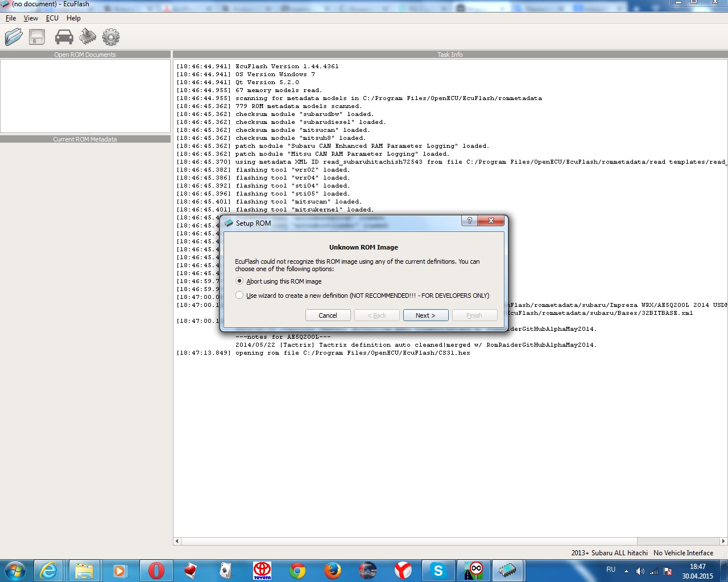Click the volume speaker tray icon

[x=640, y=571]
